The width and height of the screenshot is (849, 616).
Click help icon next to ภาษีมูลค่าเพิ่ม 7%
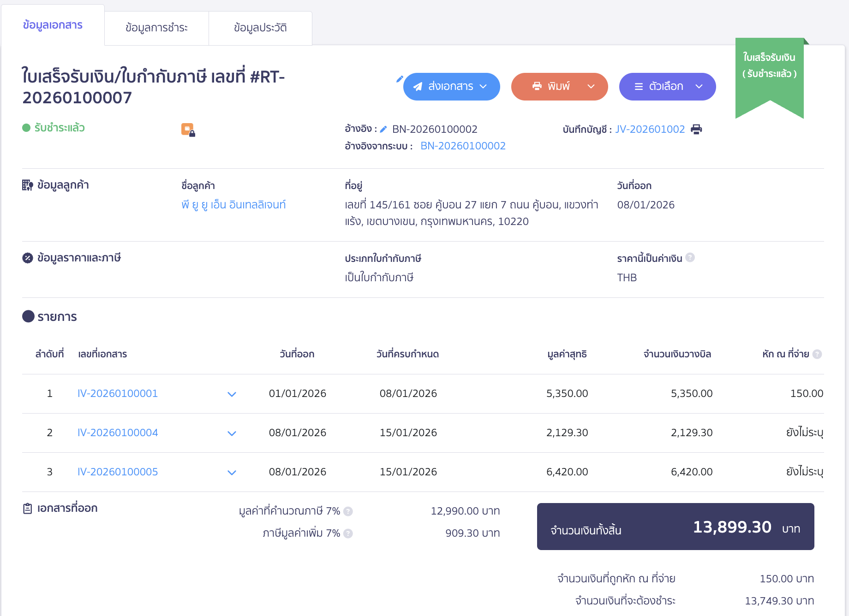(348, 533)
